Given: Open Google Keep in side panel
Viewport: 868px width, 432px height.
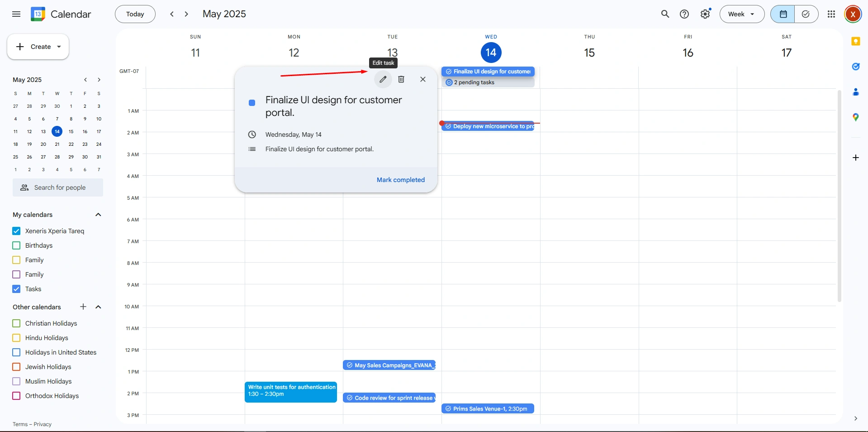Looking at the screenshot, I should 855,42.
